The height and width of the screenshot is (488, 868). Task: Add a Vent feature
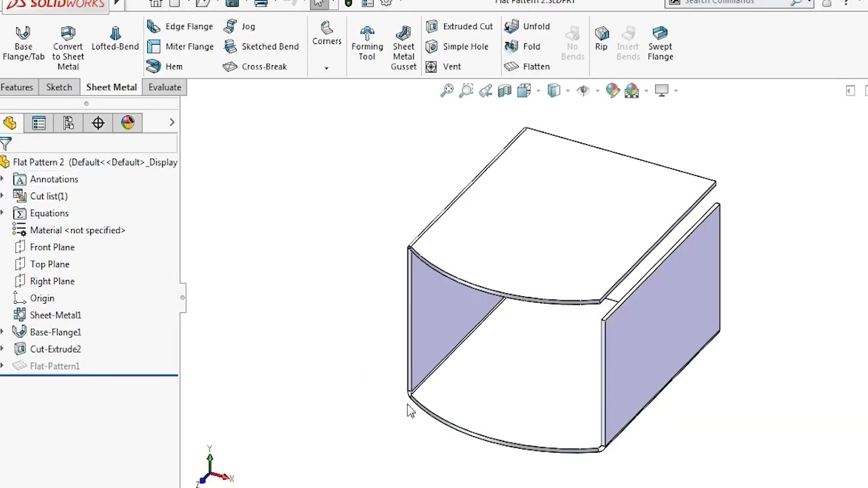[x=443, y=66]
